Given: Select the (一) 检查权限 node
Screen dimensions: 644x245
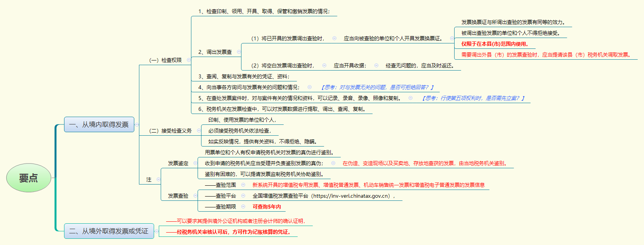Looking at the screenshot, I should (x=165, y=60).
